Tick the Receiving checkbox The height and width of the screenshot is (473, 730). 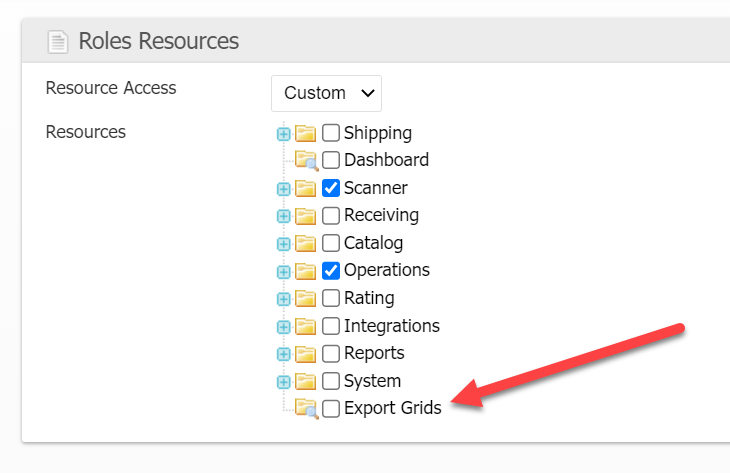331,216
